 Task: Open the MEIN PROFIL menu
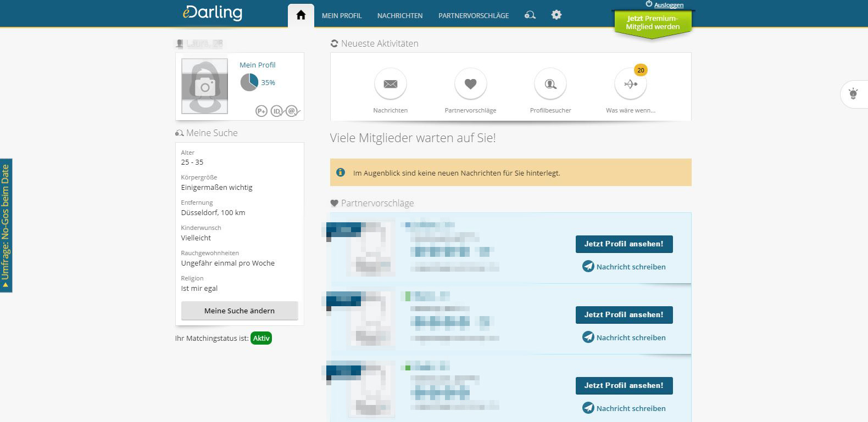coord(342,16)
